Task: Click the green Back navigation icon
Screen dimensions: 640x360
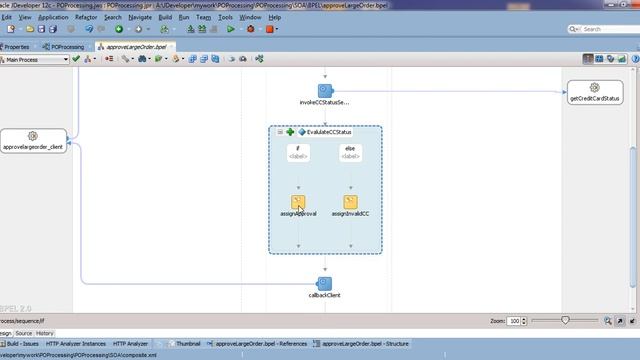Action: click(119, 29)
